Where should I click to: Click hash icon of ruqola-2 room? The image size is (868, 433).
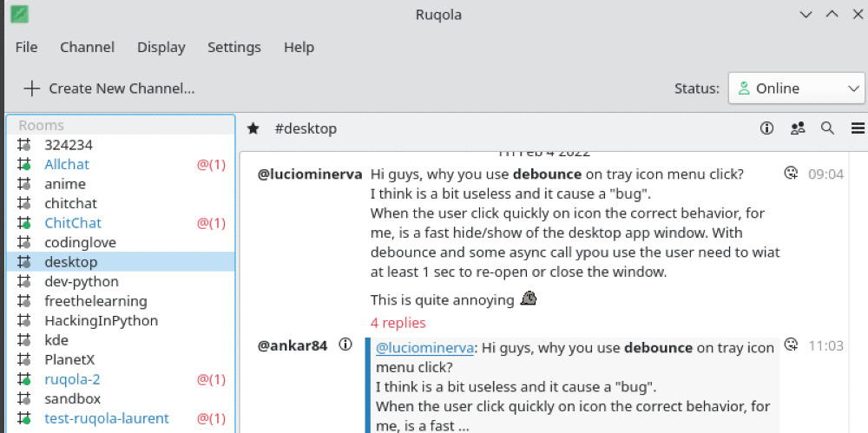click(x=23, y=379)
